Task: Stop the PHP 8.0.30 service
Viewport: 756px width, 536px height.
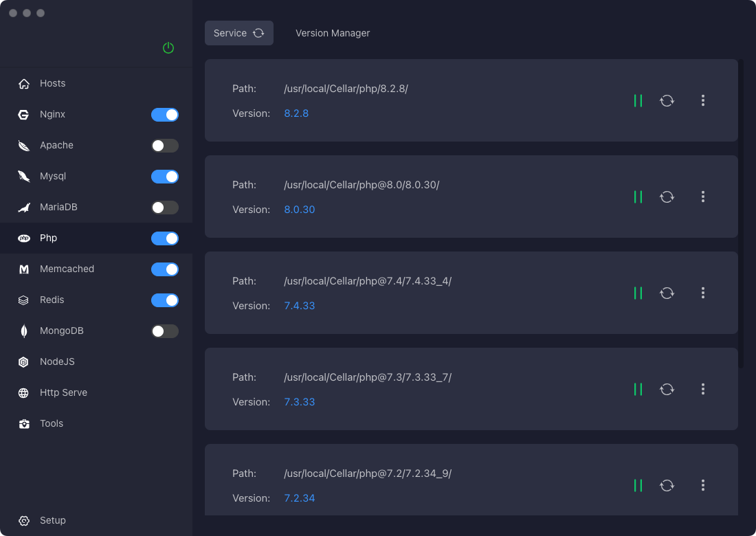Action: [638, 197]
